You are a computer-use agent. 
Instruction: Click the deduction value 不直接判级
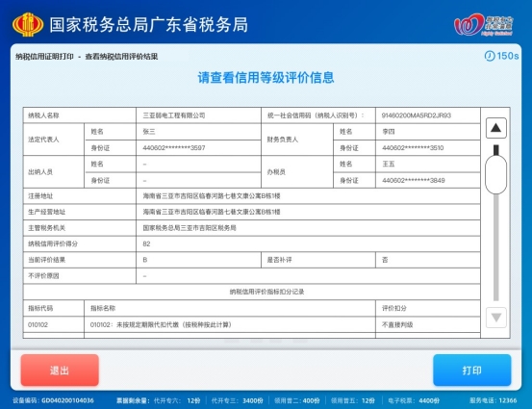(x=397, y=325)
